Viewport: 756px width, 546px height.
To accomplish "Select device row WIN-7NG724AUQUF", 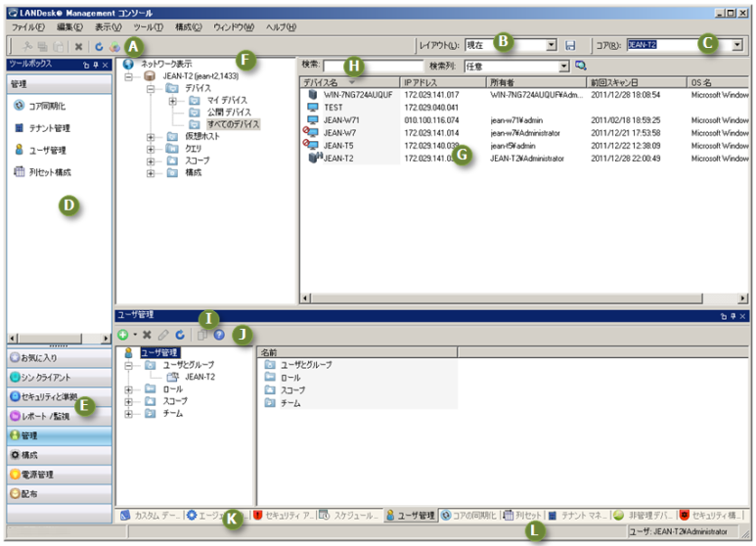I will (525, 95).
